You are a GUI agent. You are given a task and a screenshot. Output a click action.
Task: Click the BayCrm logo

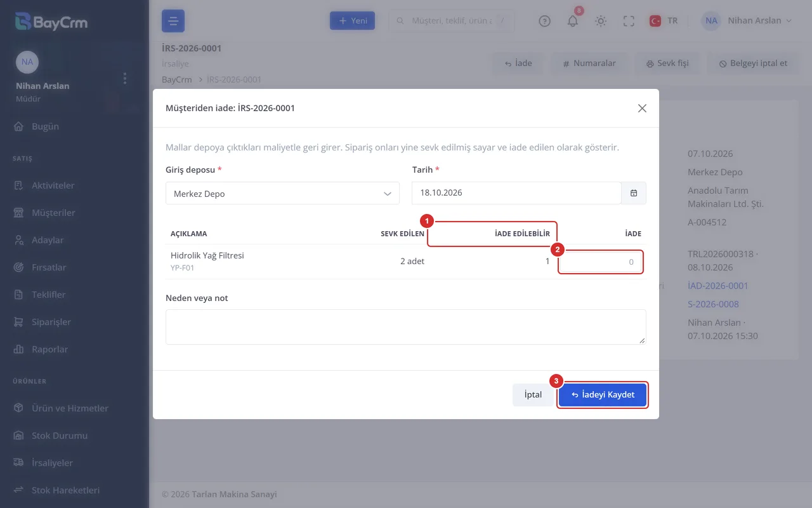pyautogui.click(x=51, y=22)
